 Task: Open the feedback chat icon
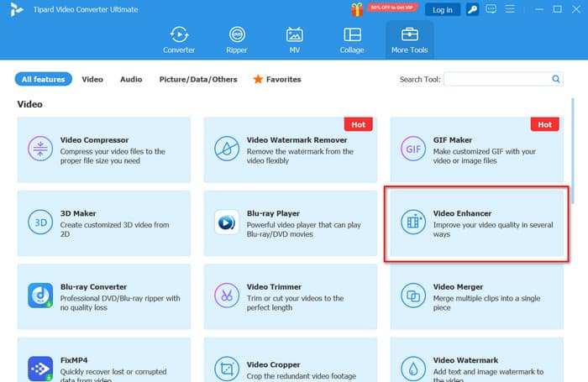491,9
